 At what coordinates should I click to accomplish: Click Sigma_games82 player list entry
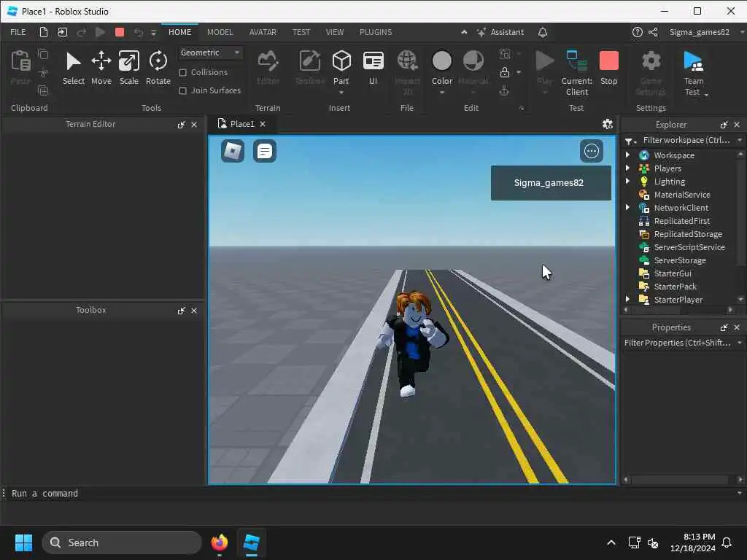551,183
